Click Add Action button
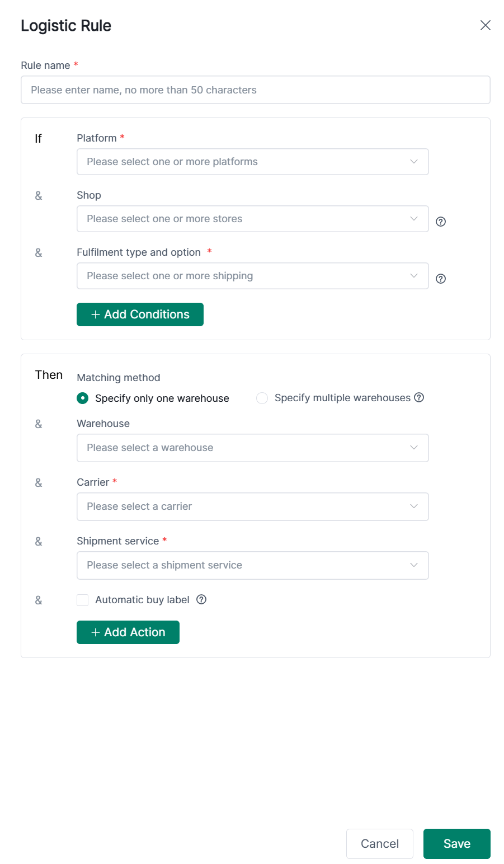504x864 pixels. (128, 632)
